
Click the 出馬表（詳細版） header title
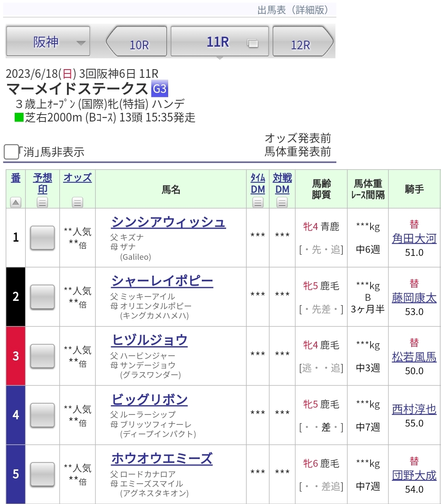click(293, 10)
